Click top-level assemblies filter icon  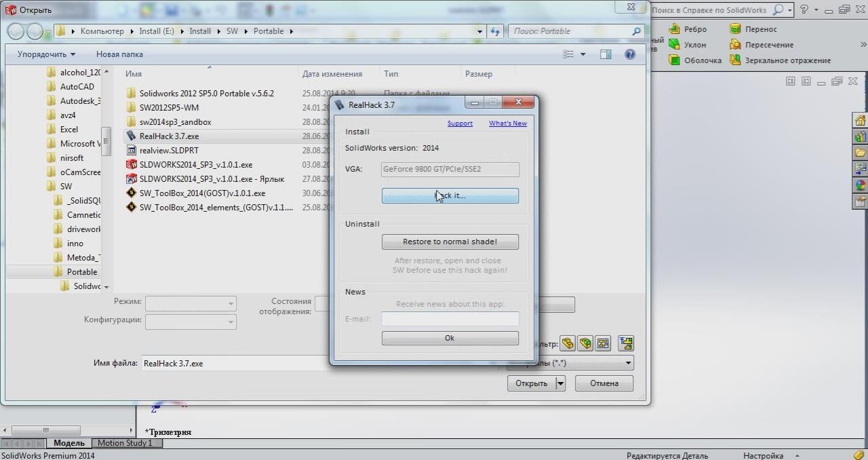tap(625, 343)
